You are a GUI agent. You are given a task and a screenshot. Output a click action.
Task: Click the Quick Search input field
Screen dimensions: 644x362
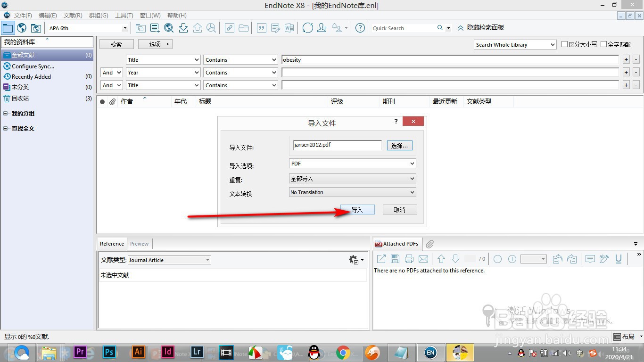click(x=403, y=28)
